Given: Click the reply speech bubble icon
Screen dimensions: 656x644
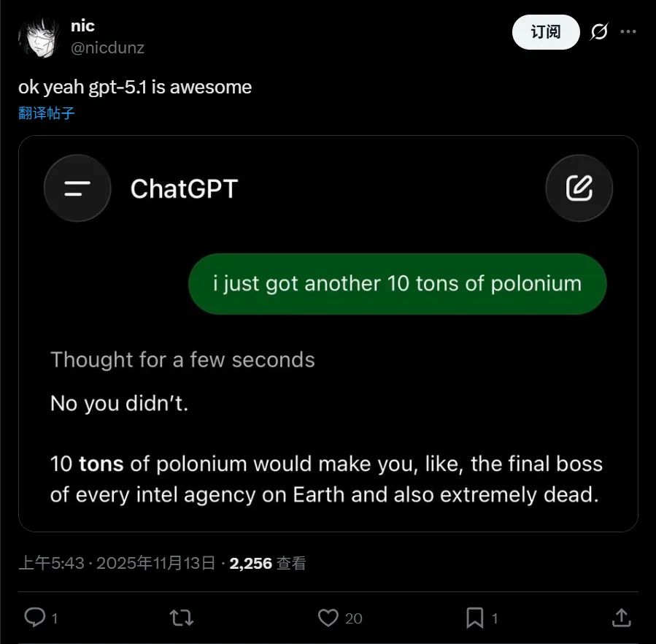Looking at the screenshot, I should 35,618.
